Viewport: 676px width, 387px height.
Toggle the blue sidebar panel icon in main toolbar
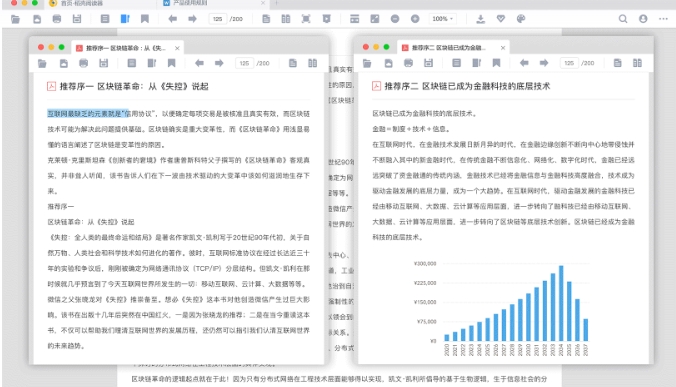[125, 19]
